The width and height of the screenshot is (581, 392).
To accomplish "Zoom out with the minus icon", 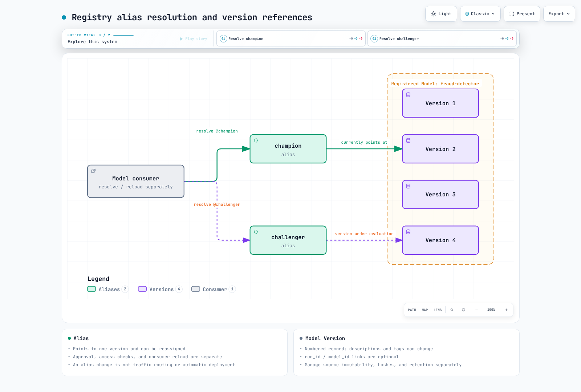I will (x=476, y=310).
